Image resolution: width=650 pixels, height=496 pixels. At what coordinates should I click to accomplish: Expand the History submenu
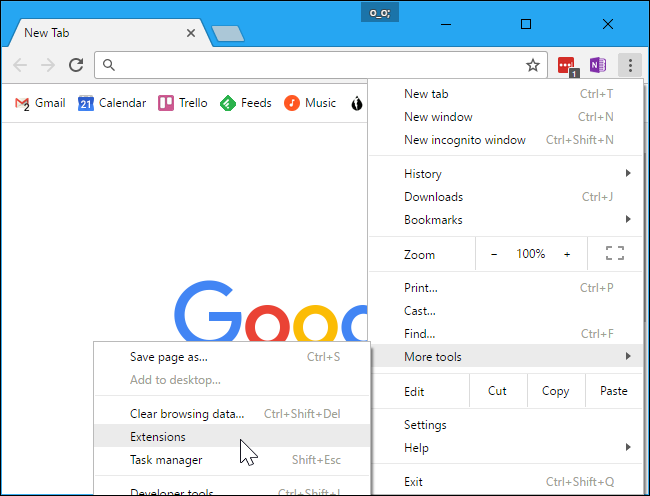[x=506, y=174]
